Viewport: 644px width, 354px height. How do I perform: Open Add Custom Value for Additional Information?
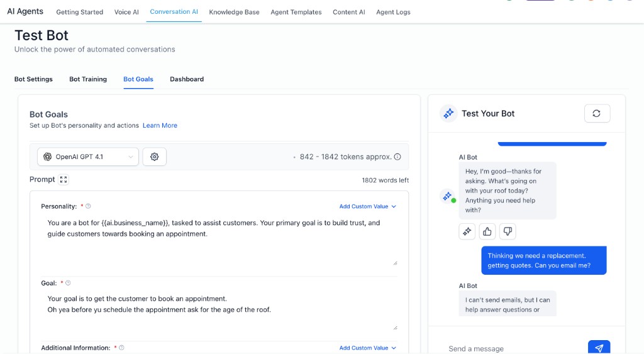[367, 348]
